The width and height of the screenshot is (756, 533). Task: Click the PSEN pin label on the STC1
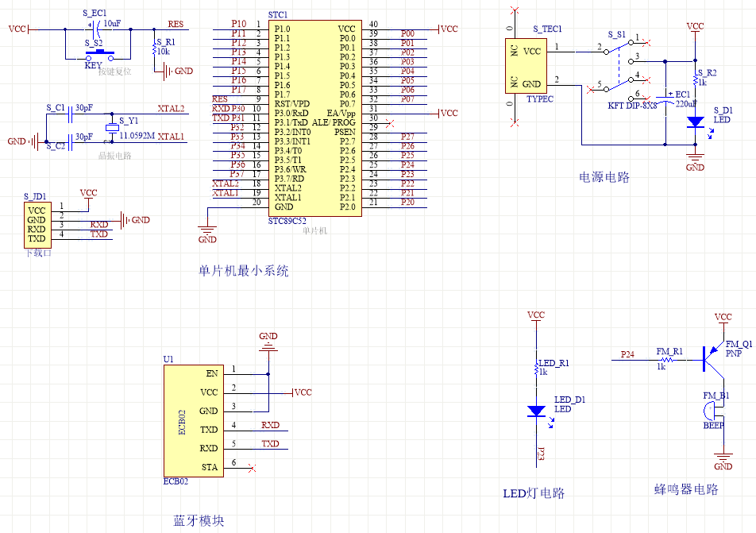[x=345, y=132]
